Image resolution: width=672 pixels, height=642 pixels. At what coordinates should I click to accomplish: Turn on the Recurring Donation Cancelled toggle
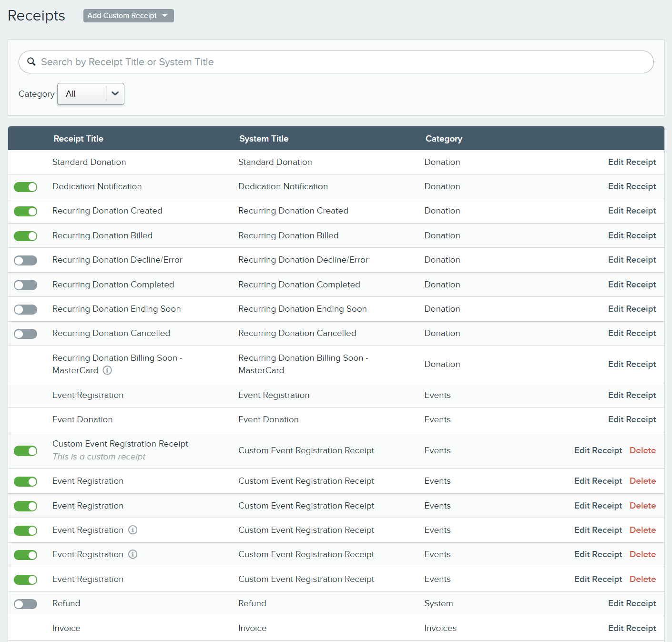click(x=26, y=334)
